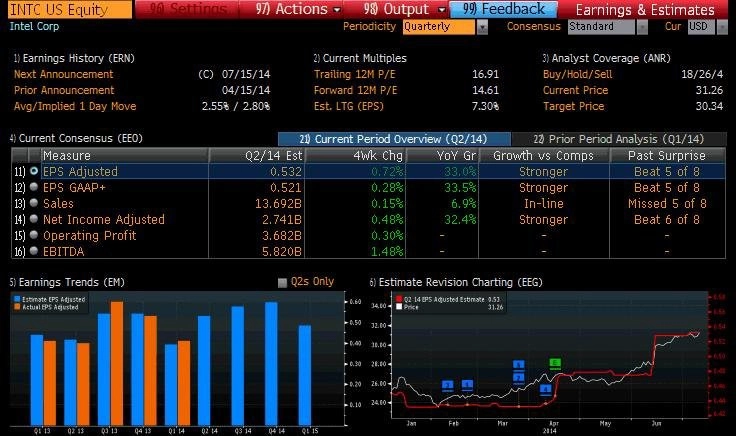Click the In-line cell in the Sales row

pyautogui.click(x=544, y=204)
